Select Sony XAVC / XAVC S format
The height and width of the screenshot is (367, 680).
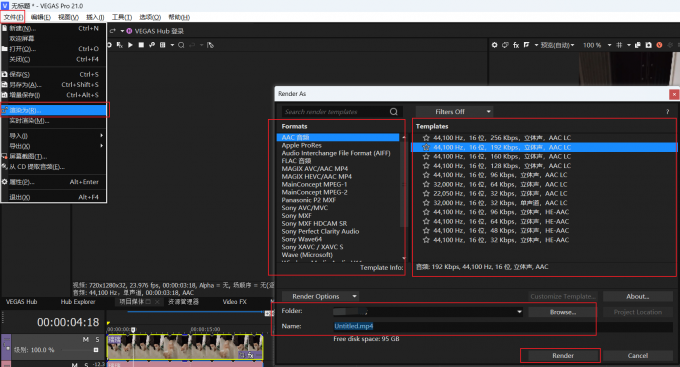(x=312, y=247)
